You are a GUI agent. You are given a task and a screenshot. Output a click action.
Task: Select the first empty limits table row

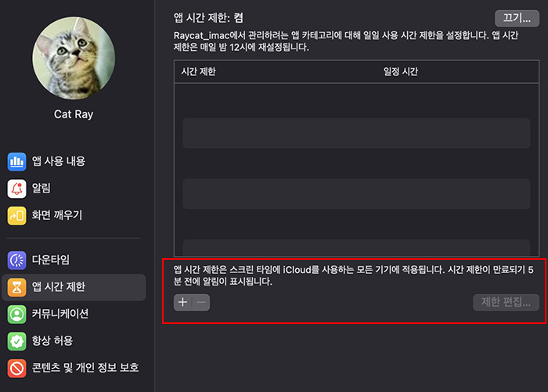click(356, 133)
